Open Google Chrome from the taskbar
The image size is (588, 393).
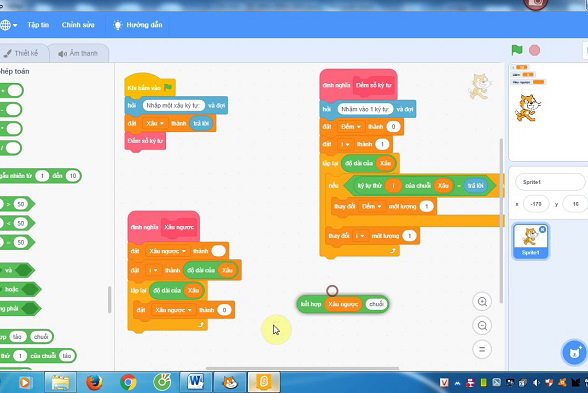[128, 382]
